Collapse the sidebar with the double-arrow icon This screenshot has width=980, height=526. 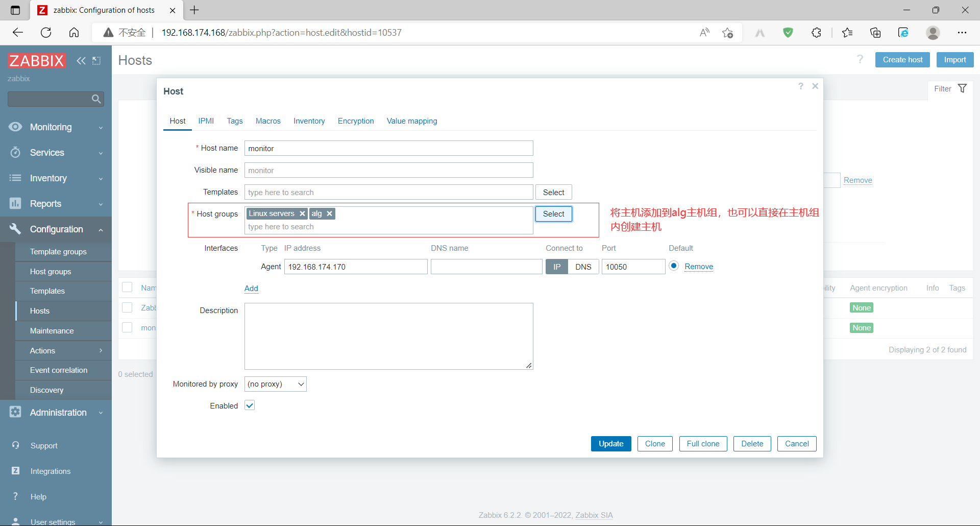click(x=81, y=61)
